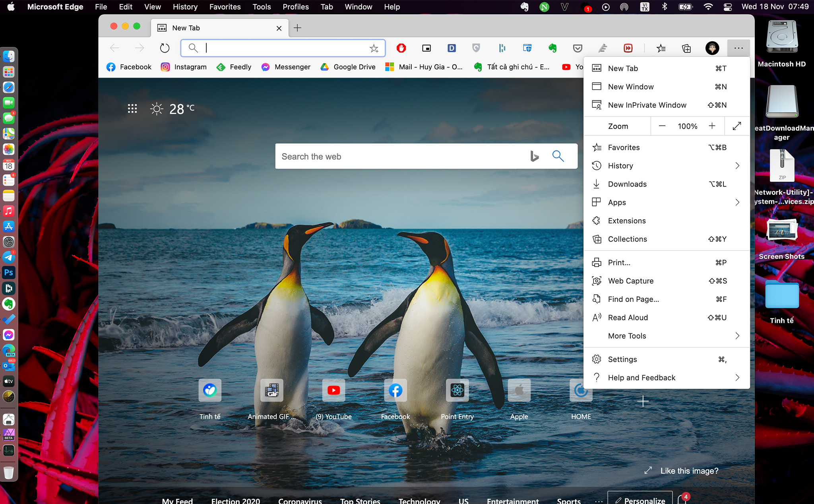Click the apps launcher grid on new tab page

pos(132,109)
